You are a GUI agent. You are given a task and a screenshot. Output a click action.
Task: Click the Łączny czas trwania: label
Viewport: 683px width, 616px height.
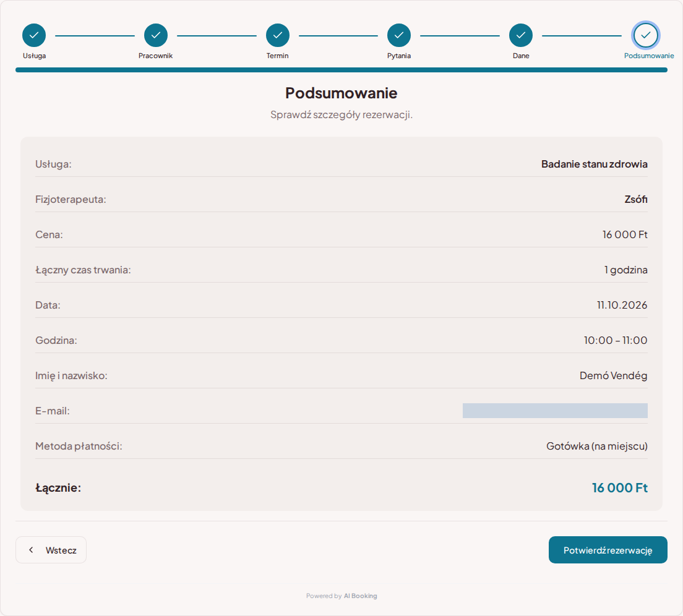tap(83, 270)
